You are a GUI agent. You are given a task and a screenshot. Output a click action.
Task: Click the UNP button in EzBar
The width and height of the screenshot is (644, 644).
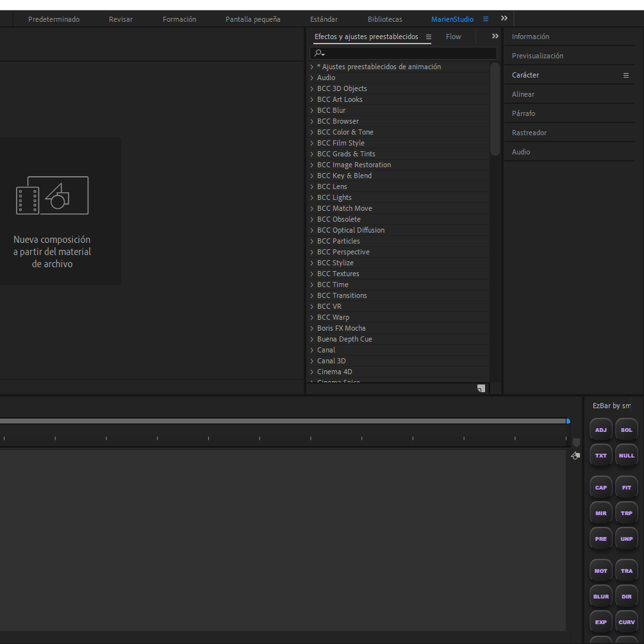pos(626,538)
